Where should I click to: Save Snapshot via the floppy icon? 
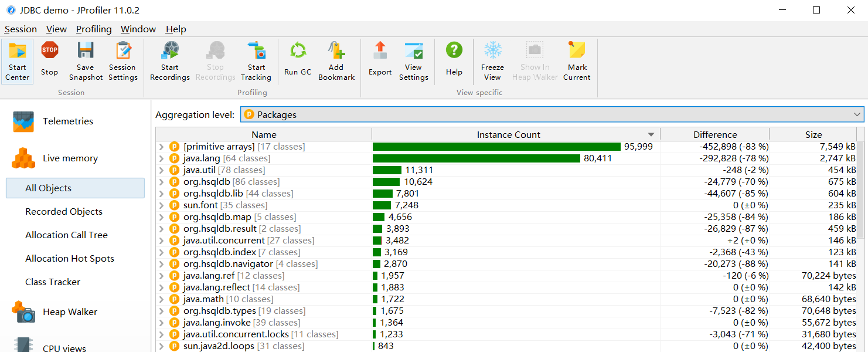[x=86, y=52]
